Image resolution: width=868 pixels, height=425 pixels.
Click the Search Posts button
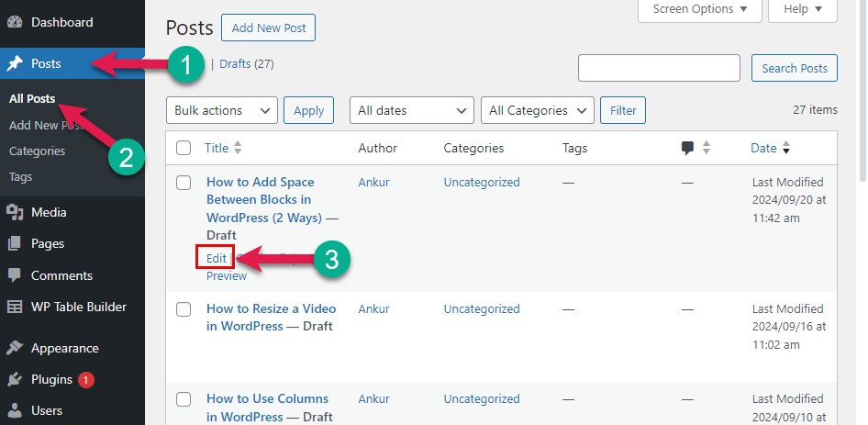pos(795,68)
